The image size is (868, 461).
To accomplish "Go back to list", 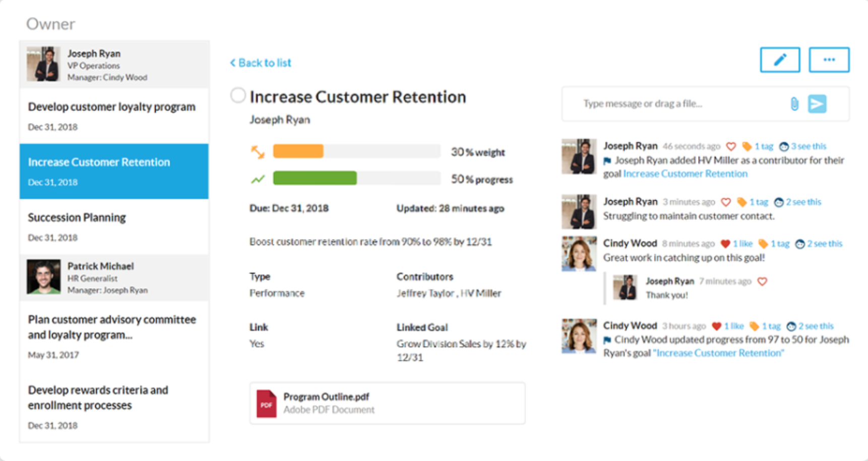I will (261, 63).
